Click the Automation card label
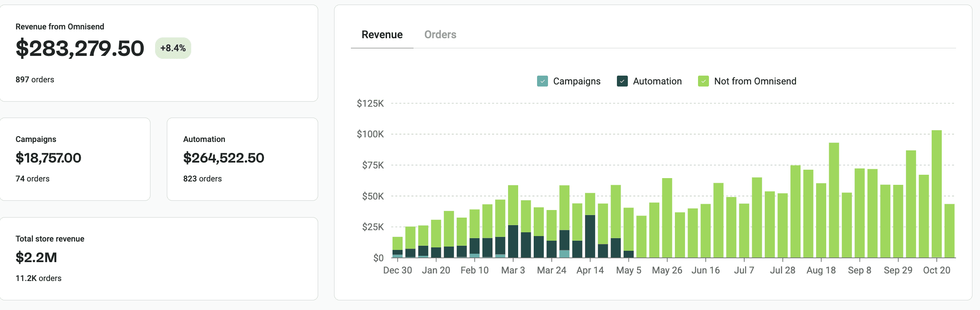980x310 pixels. coord(204,139)
